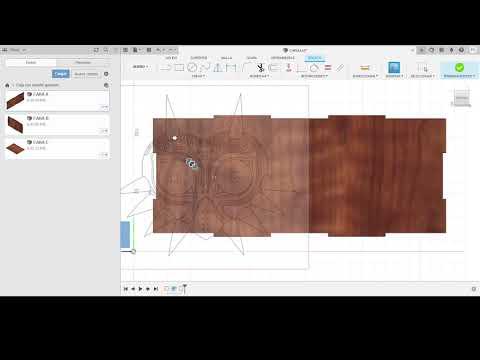Save the document with the Save icon

click(x=149, y=50)
